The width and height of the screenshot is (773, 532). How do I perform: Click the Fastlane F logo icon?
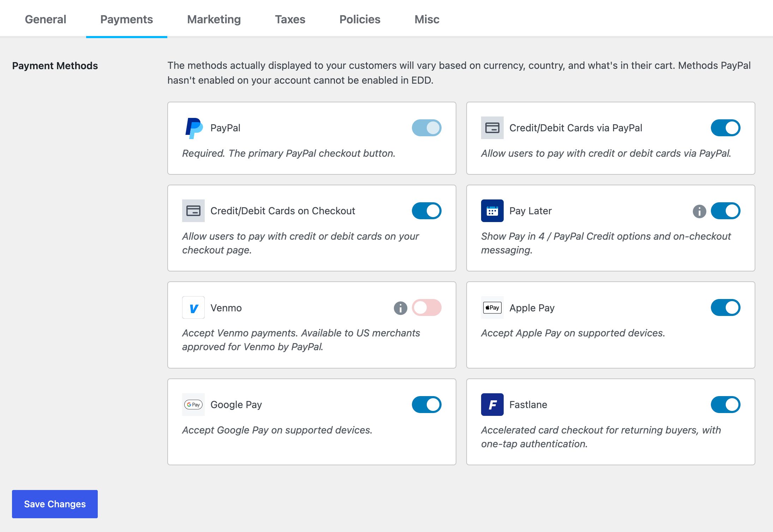[x=492, y=405]
